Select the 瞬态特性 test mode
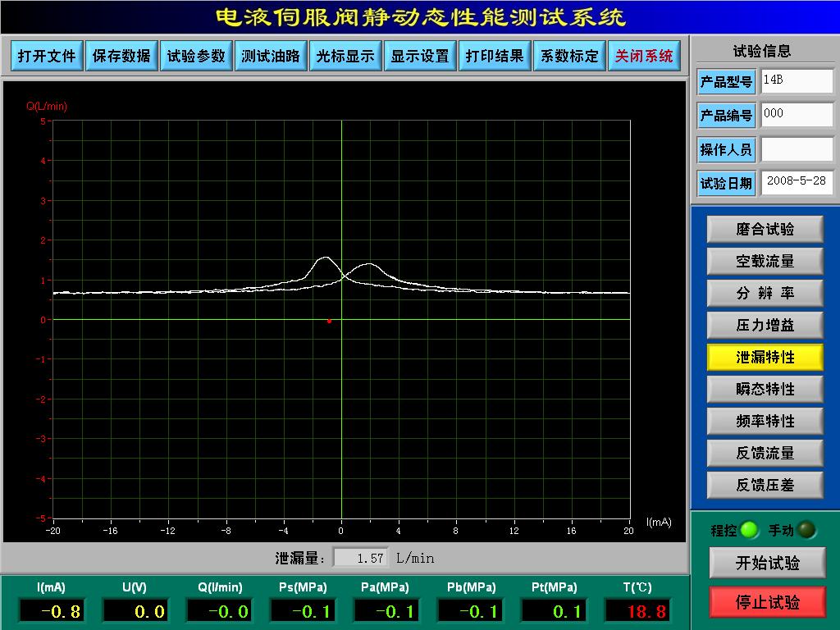The width and height of the screenshot is (840, 630). tap(765, 389)
